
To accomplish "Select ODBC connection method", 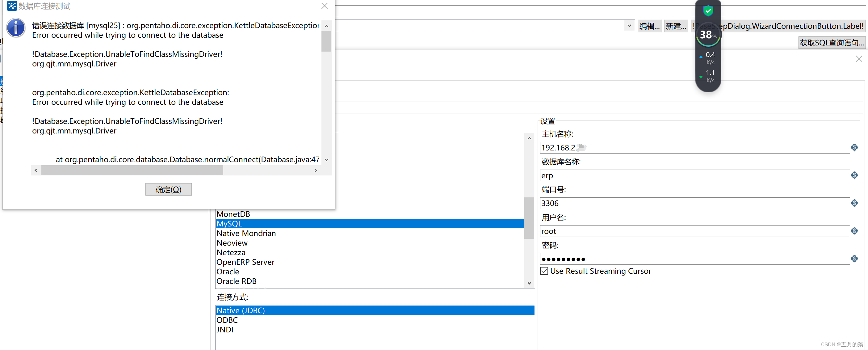I will (x=227, y=320).
